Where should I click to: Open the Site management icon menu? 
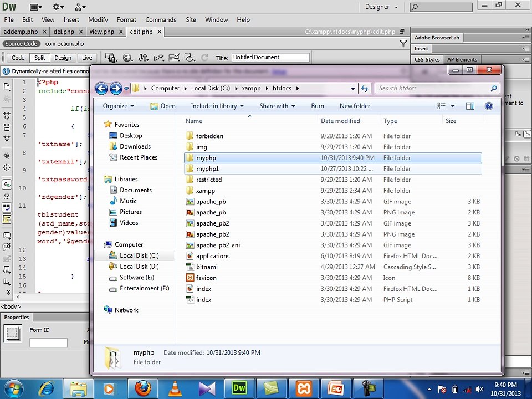tap(80, 7)
